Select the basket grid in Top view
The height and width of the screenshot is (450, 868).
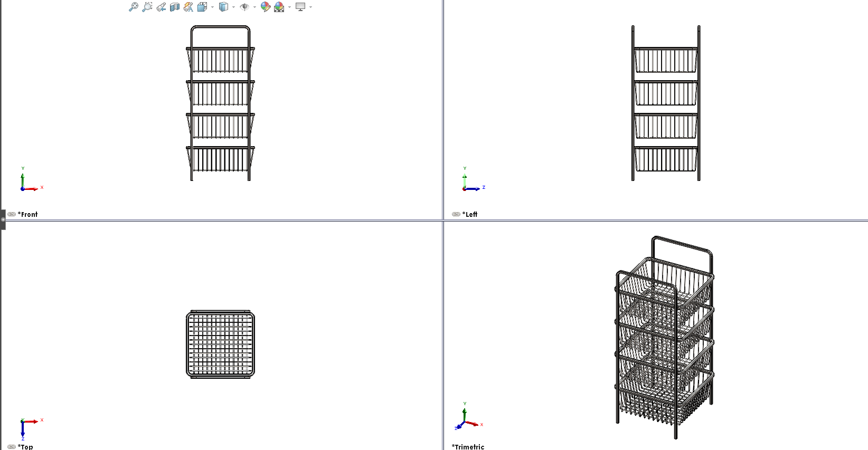click(220, 344)
